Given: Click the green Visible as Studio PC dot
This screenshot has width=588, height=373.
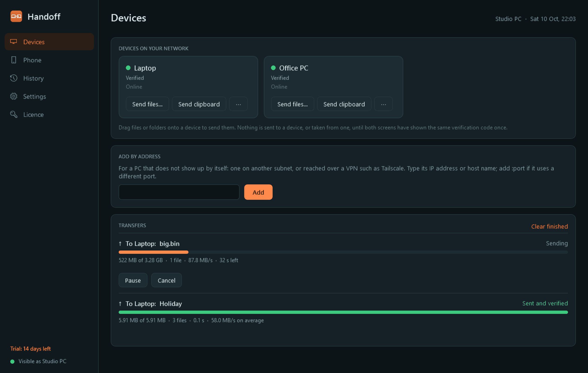Looking at the screenshot, I should [x=13, y=362].
